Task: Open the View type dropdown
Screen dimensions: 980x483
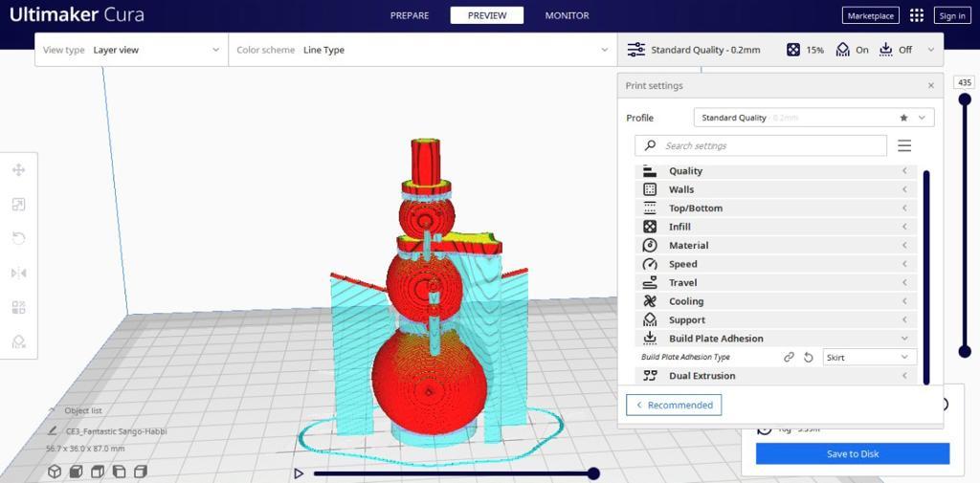Action: pyautogui.click(x=131, y=50)
